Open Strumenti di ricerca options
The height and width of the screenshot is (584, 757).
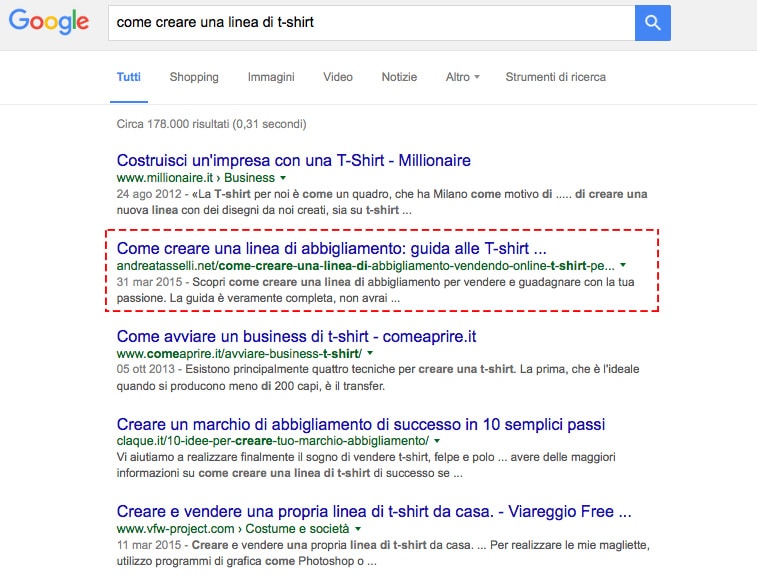tap(555, 77)
